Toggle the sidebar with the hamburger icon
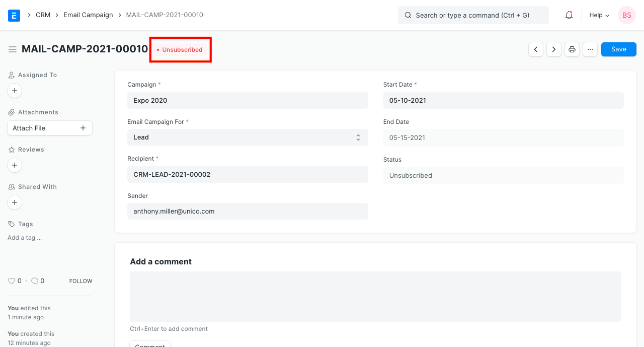This screenshot has width=644, height=347. (12, 49)
